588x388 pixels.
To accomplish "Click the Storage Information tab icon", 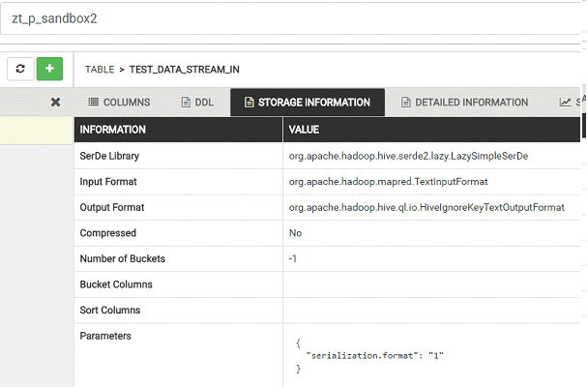I will coord(249,103).
